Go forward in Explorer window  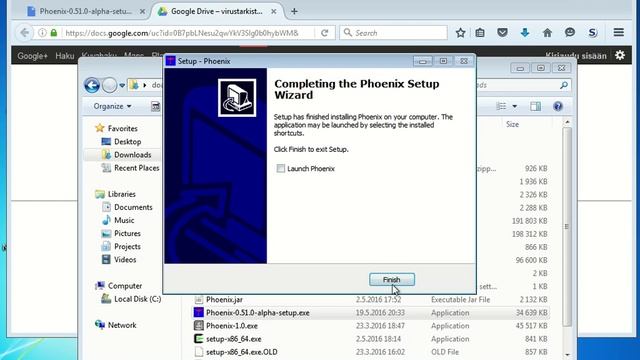(109, 85)
